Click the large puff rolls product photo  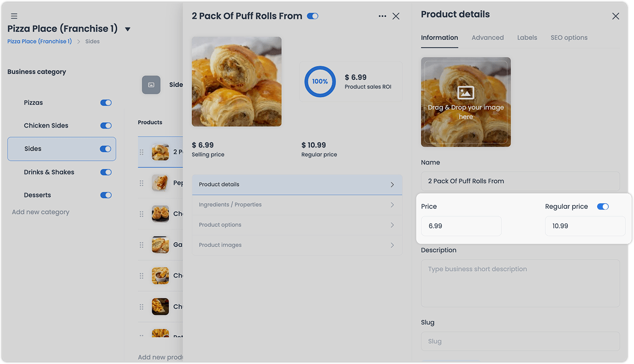point(237,81)
